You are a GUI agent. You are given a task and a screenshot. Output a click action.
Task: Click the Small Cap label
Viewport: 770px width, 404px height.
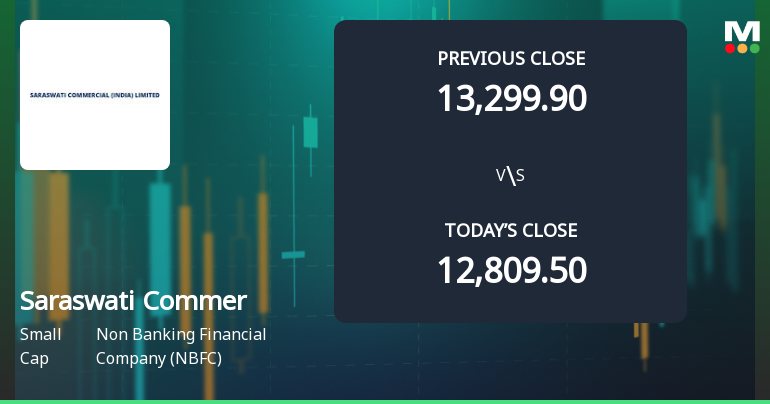40,346
